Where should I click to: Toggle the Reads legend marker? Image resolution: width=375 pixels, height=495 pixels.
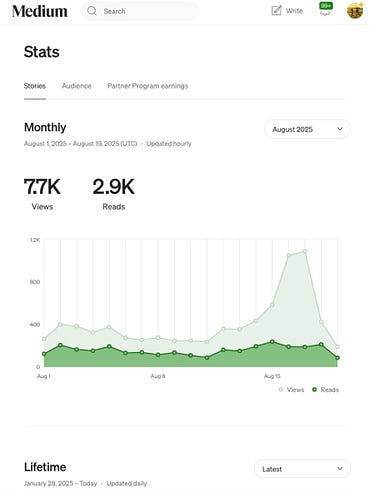click(314, 390)
